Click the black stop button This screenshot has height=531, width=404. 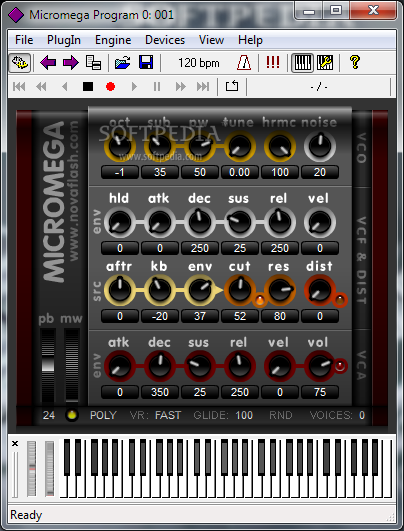(x=88, y=87)
